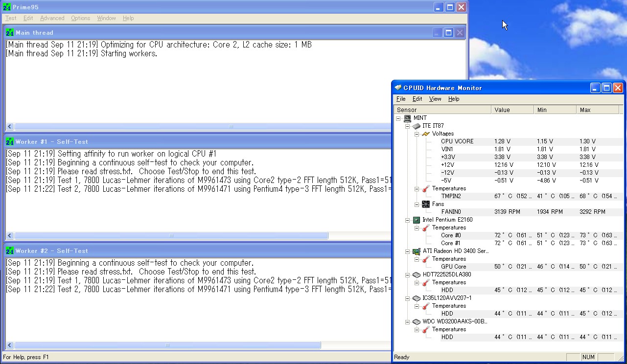Click the Worker #2 horizontal scrollbar thumb
627x364 pixels.
167,345
